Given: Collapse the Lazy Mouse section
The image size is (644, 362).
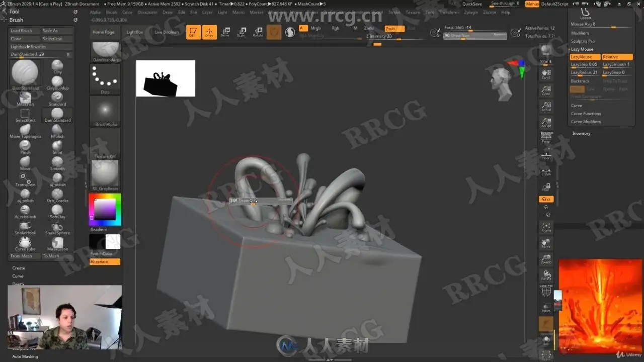Looking at the screenshot, I should [582, 49].
